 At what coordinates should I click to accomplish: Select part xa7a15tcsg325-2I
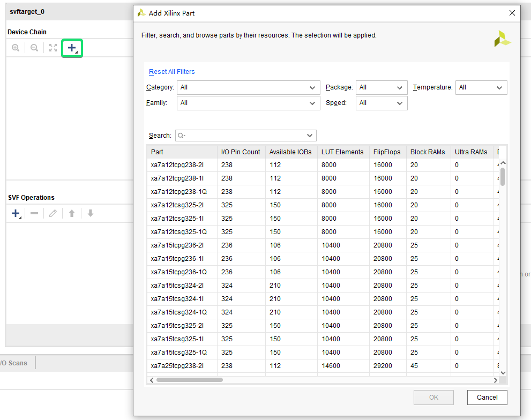pos(323,326)
